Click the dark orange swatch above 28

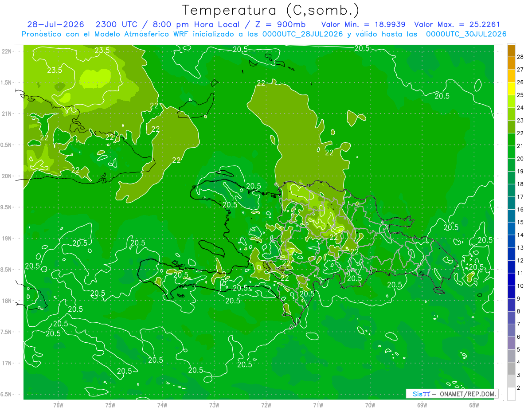coord(511,51)
